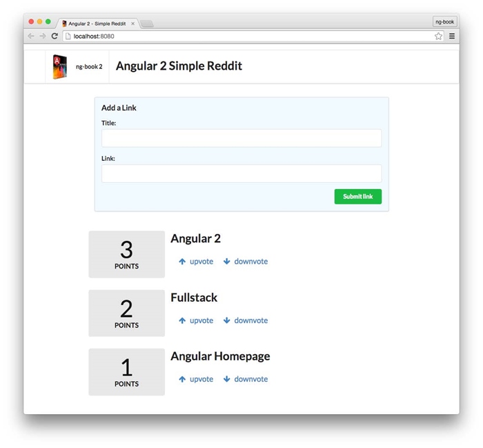Viewport: 483px width, 448px height.
Task: Reload the page with the refresh icon
Action: click(55, 36)
